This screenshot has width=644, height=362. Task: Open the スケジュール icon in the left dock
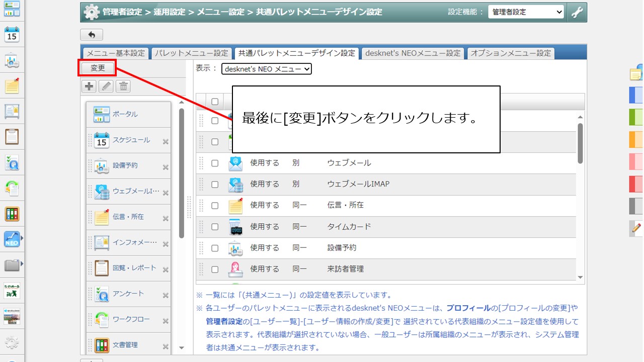[x=12, y=35]
